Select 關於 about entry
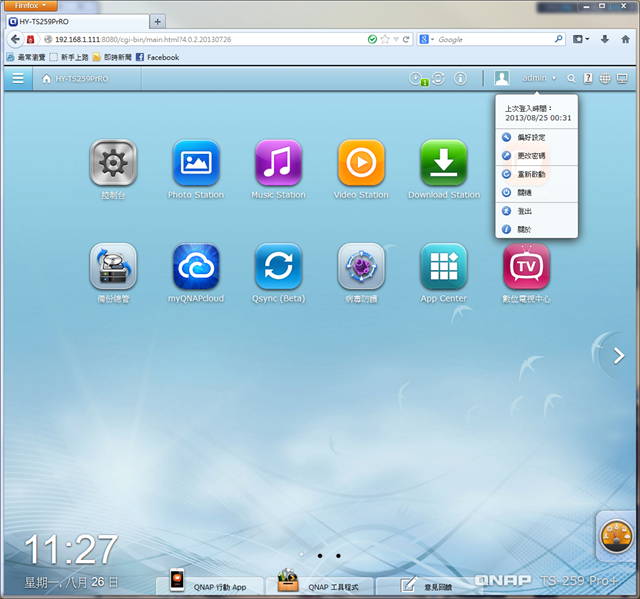 [536, 229]
